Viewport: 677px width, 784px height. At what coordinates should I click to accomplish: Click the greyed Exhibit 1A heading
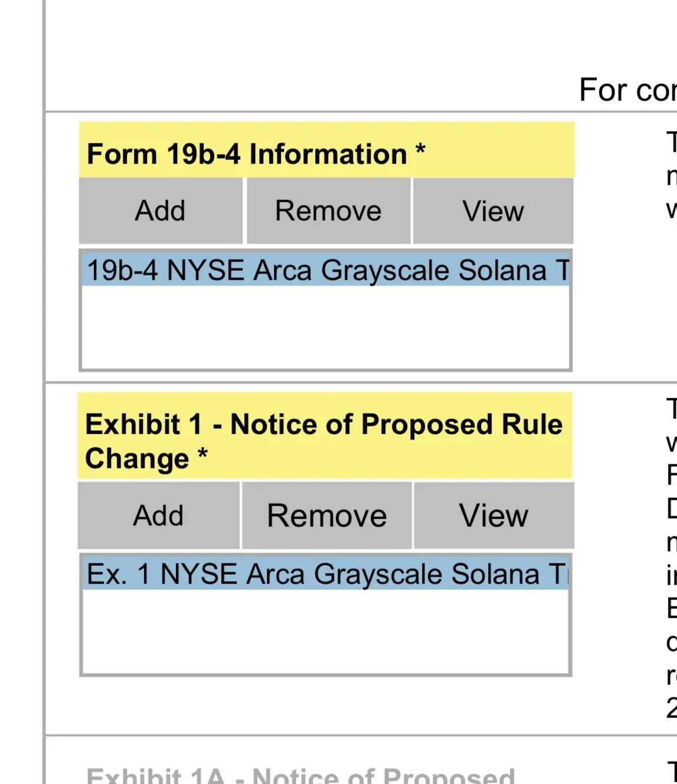click(300, 775)
